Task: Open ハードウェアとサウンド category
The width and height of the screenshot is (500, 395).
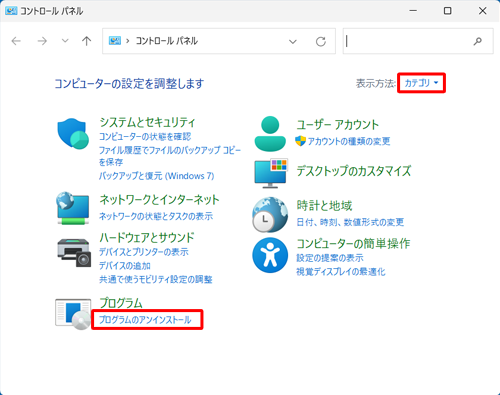Action: pos(147,238)
